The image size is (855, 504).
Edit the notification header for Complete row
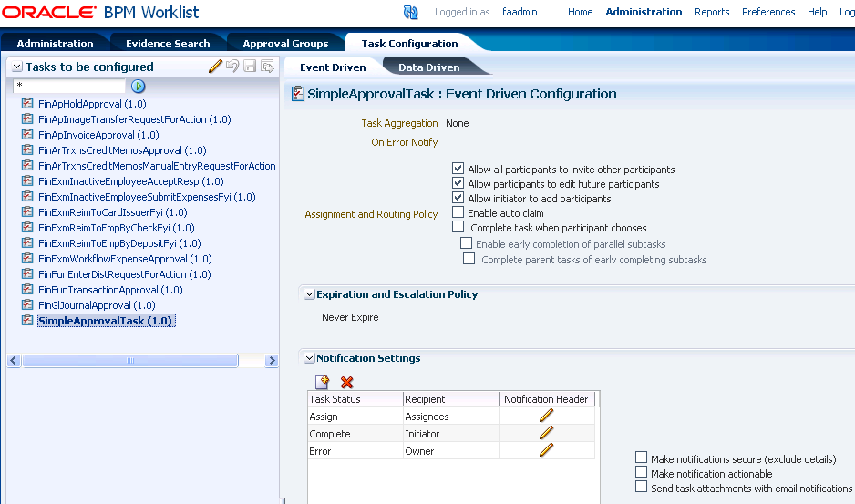click(x=546, y=433)
